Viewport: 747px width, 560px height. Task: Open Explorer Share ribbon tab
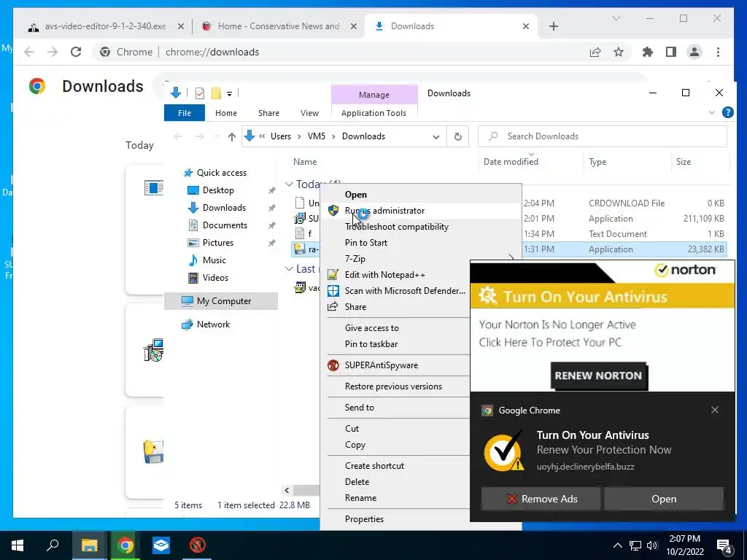[268, 113]
